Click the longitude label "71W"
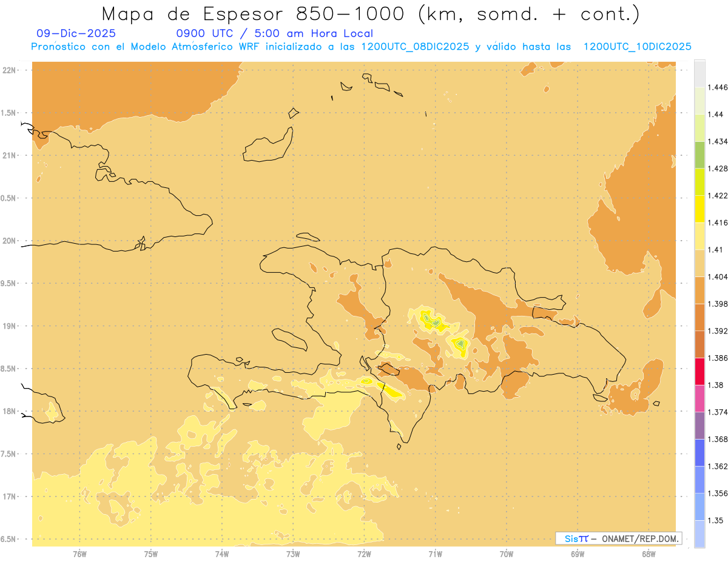The image size is (728, 562). (435, 554)
